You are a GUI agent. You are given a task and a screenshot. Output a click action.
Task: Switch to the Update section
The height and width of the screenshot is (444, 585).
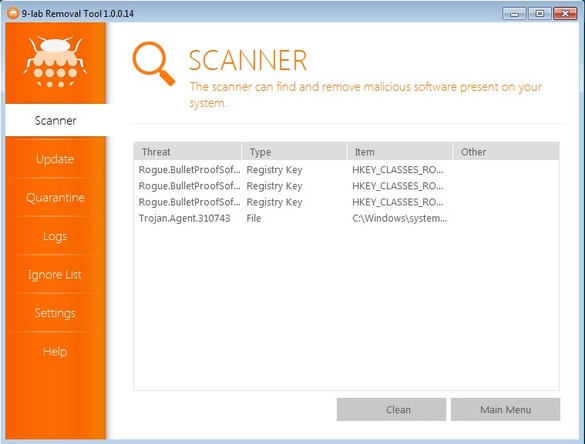click(x=55, y=159)
